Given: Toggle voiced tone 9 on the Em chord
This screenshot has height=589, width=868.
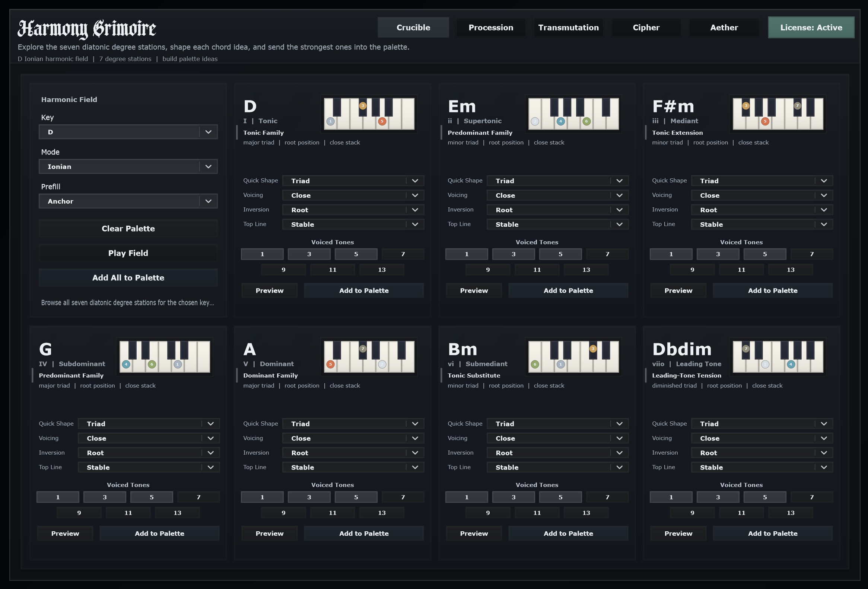Looking at the screenshot, I should tap(487, 270).
